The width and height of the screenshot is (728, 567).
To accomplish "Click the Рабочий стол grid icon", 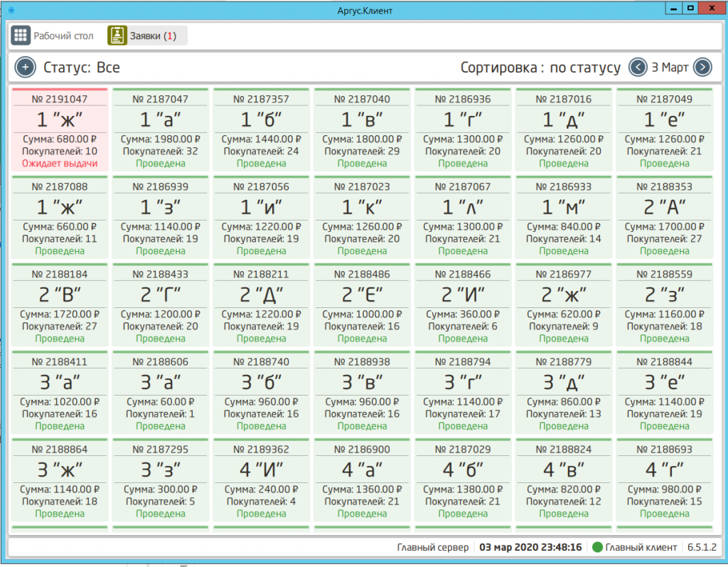I will [21, 36].
